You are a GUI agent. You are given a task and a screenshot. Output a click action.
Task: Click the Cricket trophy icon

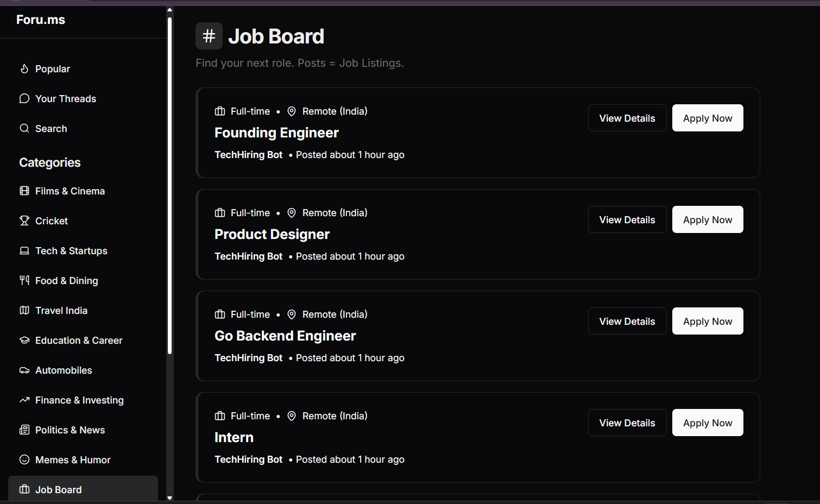pyautogui.click(x=24, y=221)
